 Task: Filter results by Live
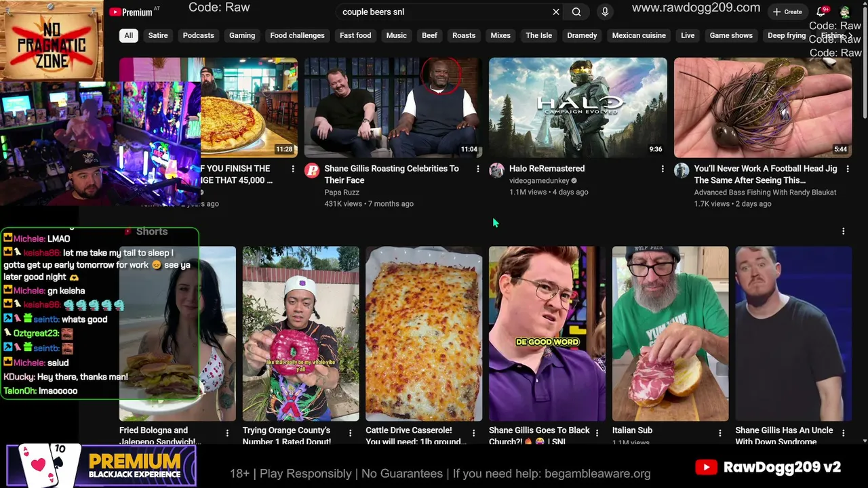click(x=688, y=35)
